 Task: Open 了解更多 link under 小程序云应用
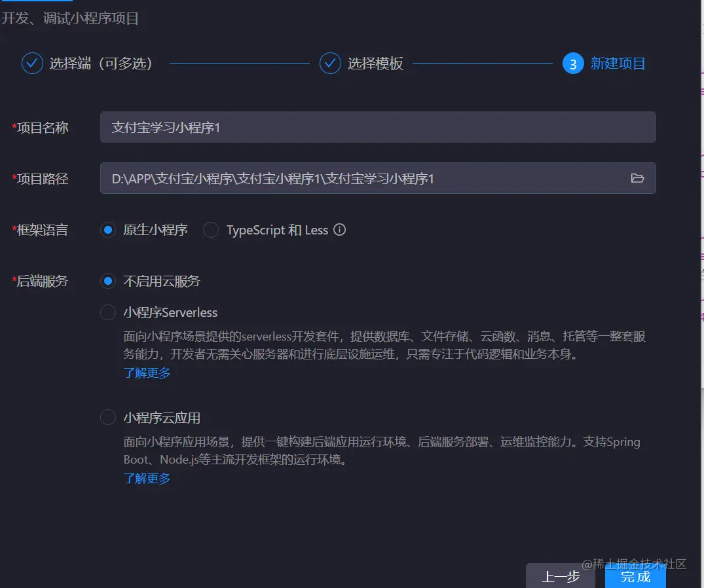tap(147, 479)
